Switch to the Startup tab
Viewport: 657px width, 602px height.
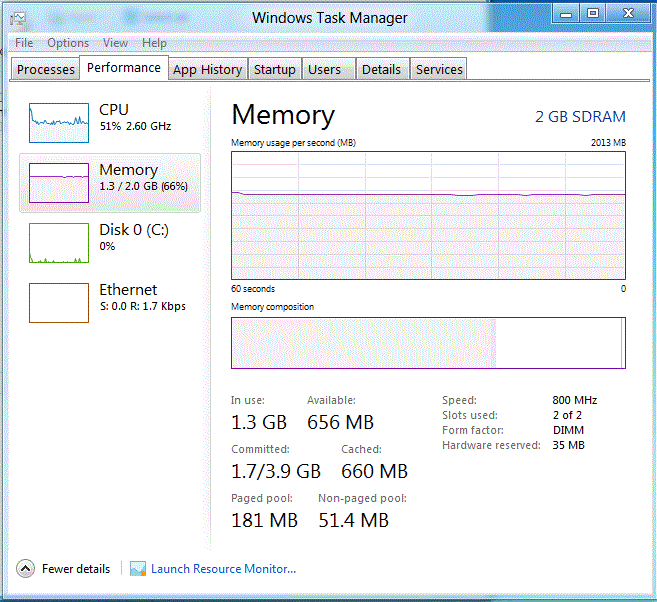(x=274, y=69)
